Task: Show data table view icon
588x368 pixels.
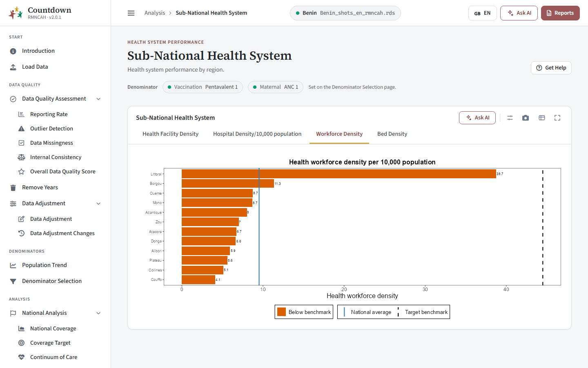Action: pyautogui.click(x=542, y=118)
